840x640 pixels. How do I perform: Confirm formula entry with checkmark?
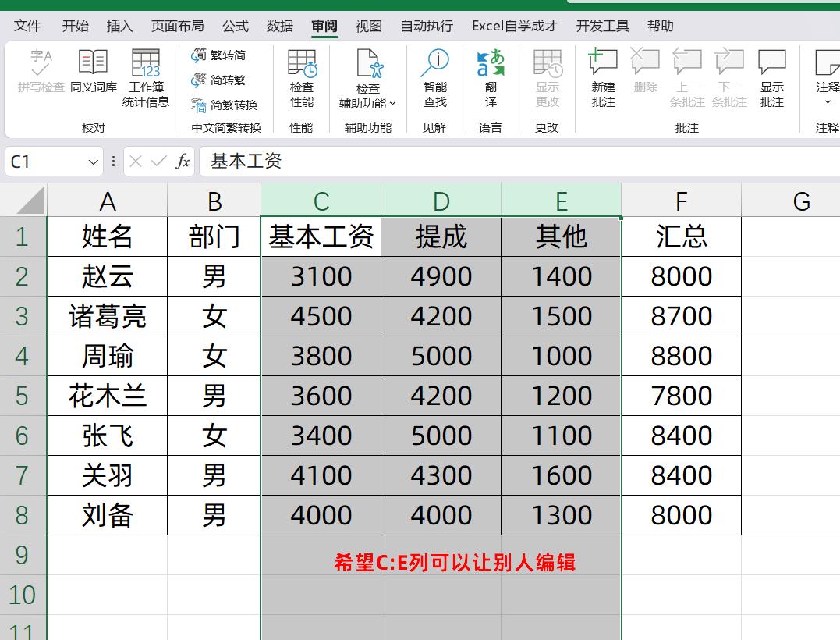tap(159, 162)
